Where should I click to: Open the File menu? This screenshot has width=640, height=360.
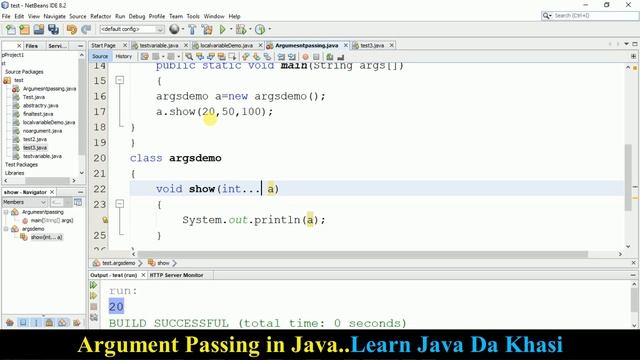[x=6, y=16]
